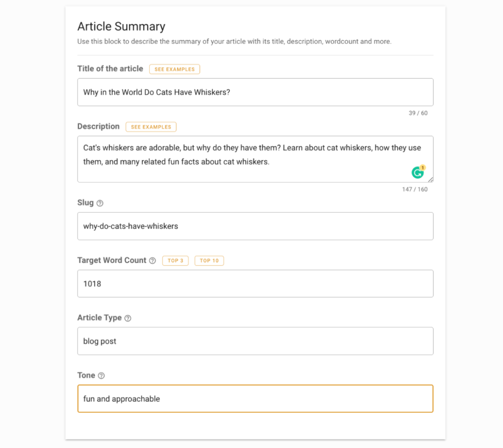
Task: Click the Slug help question icon
Action: [x=100, y=203]
